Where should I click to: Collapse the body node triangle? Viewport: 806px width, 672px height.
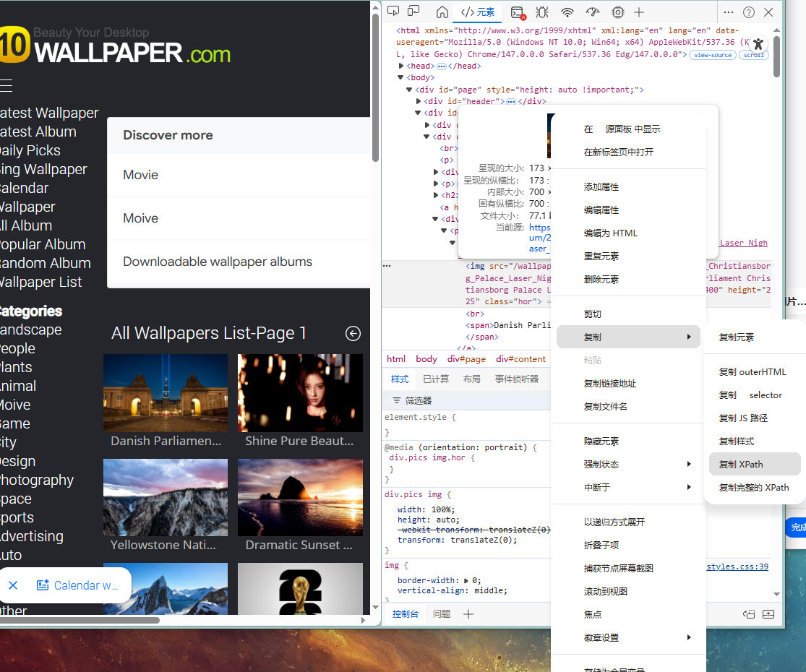click(400, 77)
